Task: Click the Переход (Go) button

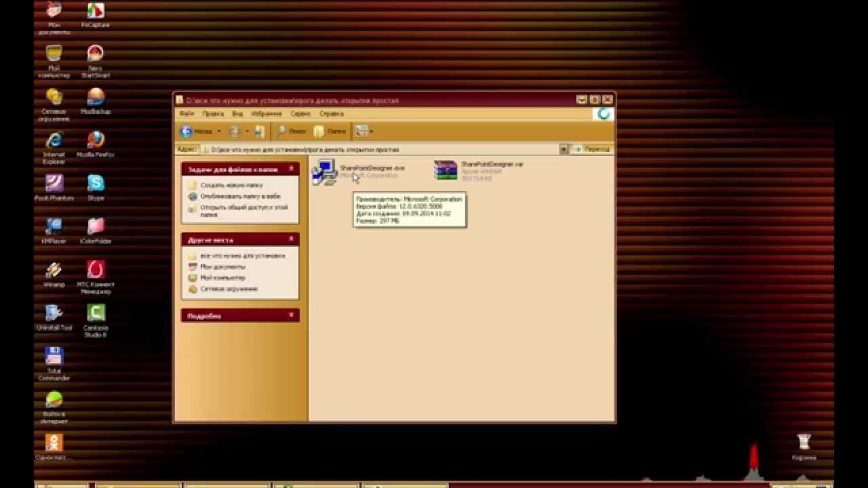Action: pyautogui.click(x=592, y=149)
